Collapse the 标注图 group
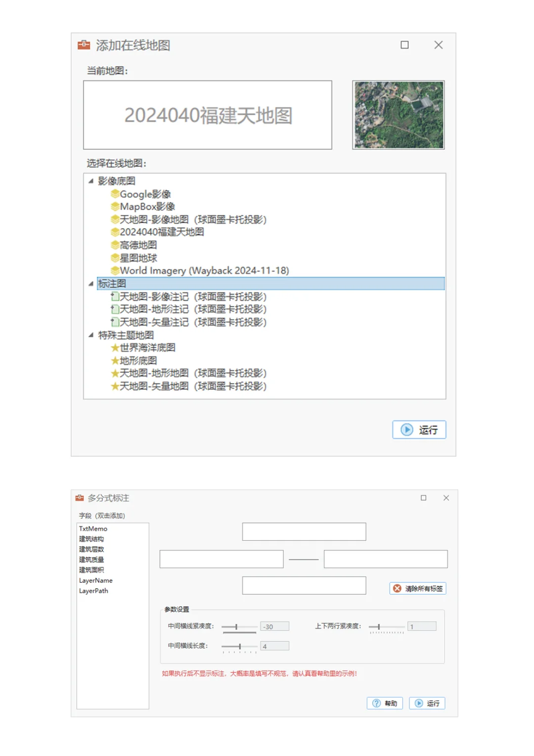This screenshot has width=534, height=756. 91,283
